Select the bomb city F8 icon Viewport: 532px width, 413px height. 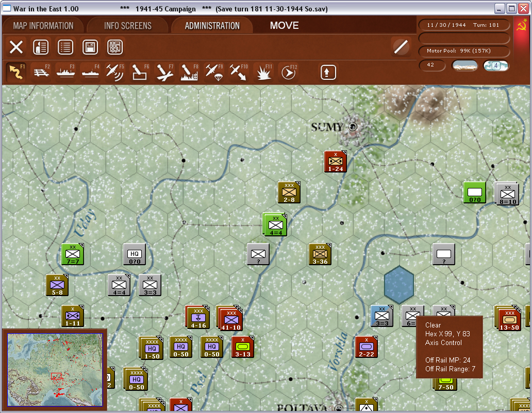[189, 72]
